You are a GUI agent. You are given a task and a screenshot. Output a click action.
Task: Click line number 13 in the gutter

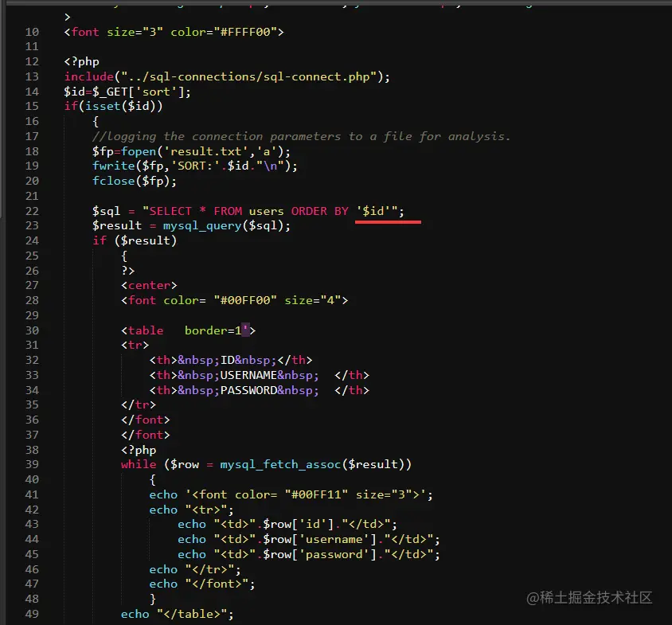pos(32,76)
